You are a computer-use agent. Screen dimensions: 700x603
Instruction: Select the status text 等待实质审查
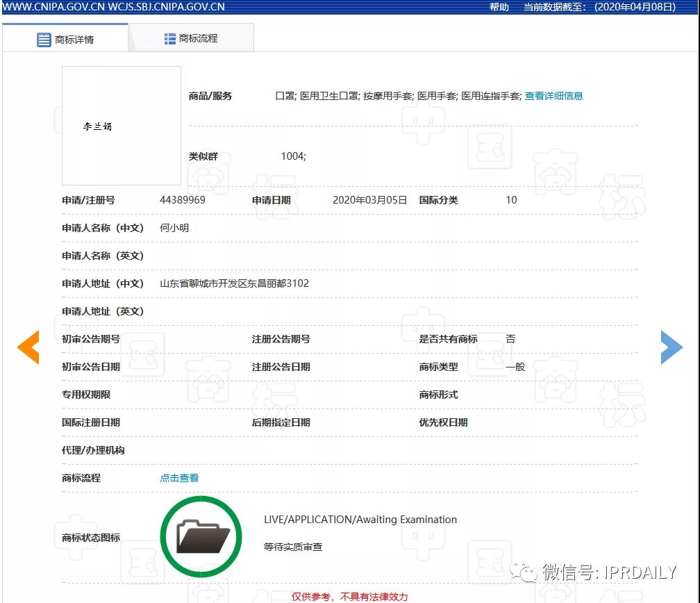point(293,547)
